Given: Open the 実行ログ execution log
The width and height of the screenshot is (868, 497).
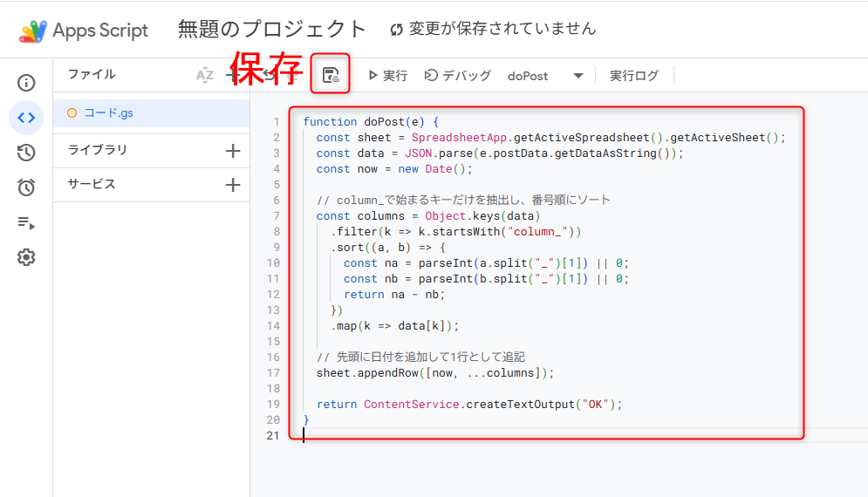Looking at the screenshot, I should 634,76.
